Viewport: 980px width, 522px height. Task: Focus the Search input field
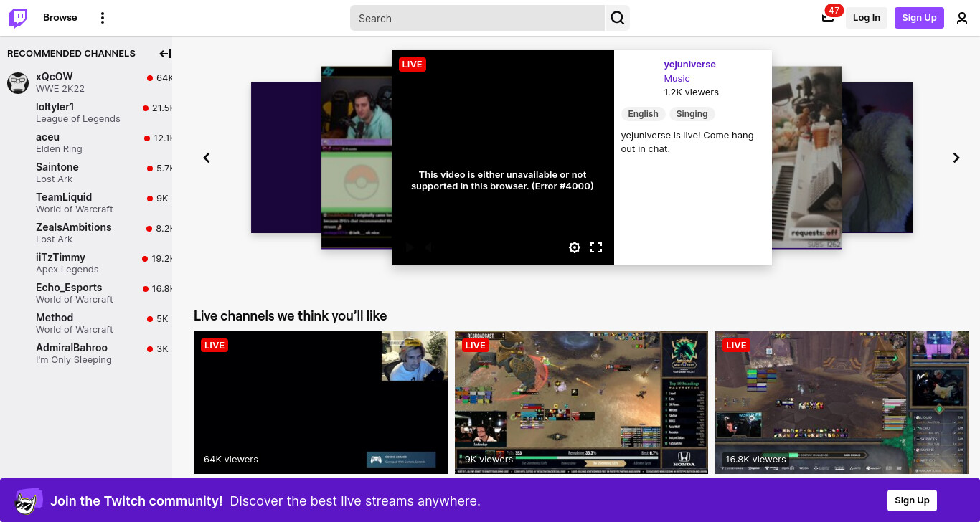pyautogui.click(x=477, y=18)
